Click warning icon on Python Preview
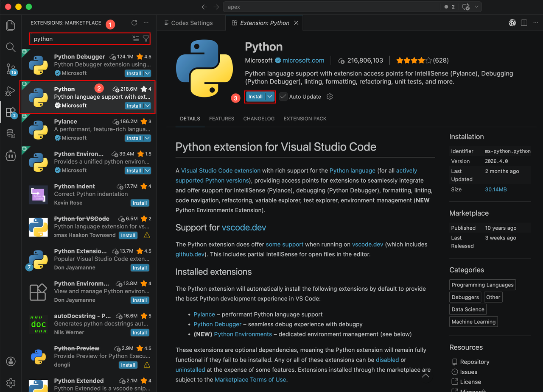 [x=147, y=365]
